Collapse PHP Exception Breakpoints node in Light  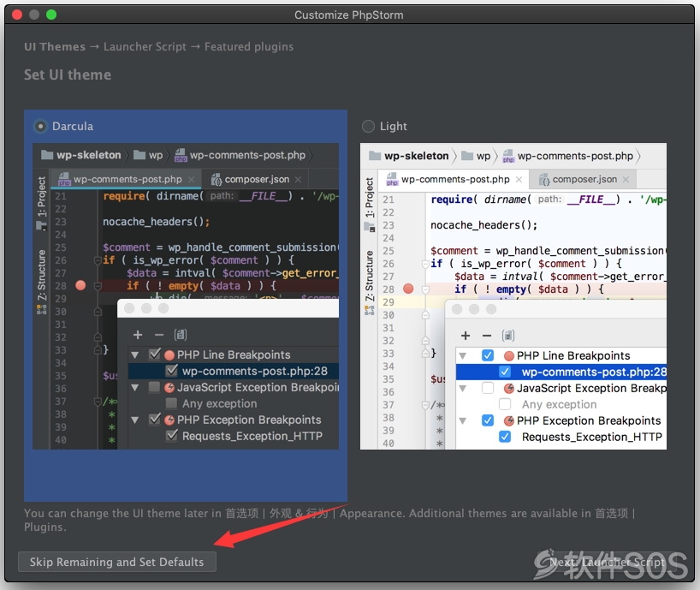pyautogui.click(x=463, y=421)
